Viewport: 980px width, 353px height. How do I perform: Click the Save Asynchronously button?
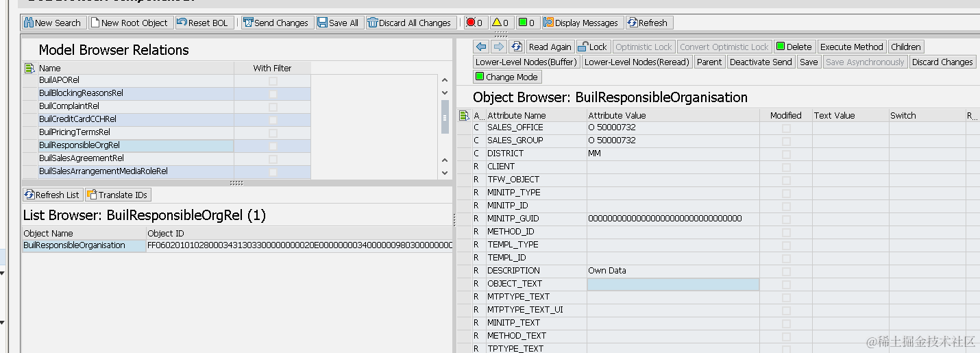pos(865,62)
